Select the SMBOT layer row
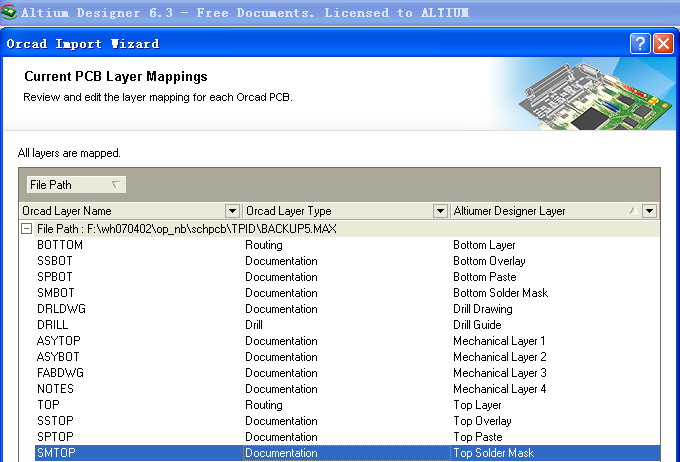The image size is (680, 462). 347,293
